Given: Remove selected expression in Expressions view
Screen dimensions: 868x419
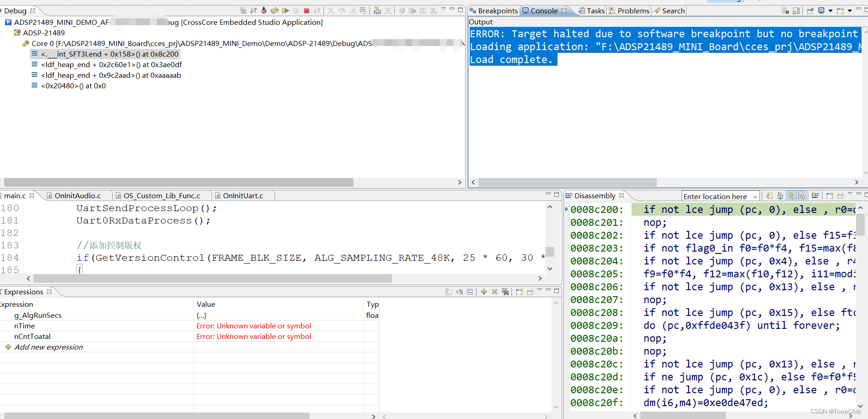Looking at the screenshot, I should [494, 292].
